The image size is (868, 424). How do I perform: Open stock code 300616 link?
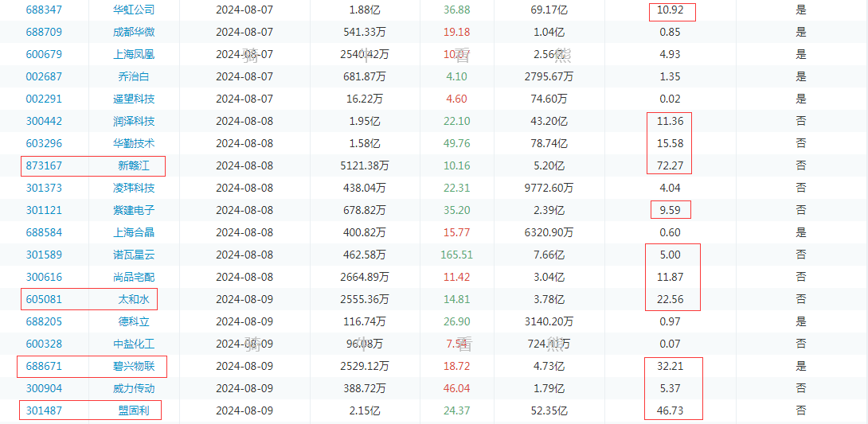[44, 277]
